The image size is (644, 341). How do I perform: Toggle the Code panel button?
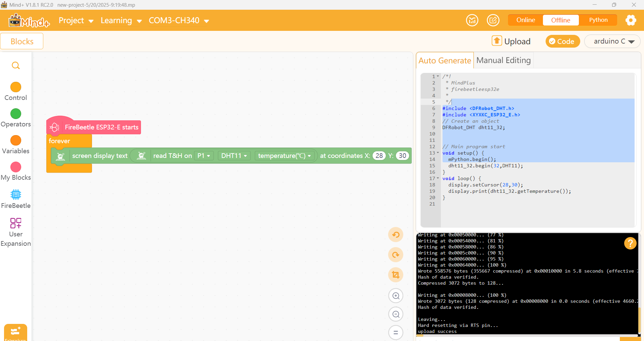(562, 41)
